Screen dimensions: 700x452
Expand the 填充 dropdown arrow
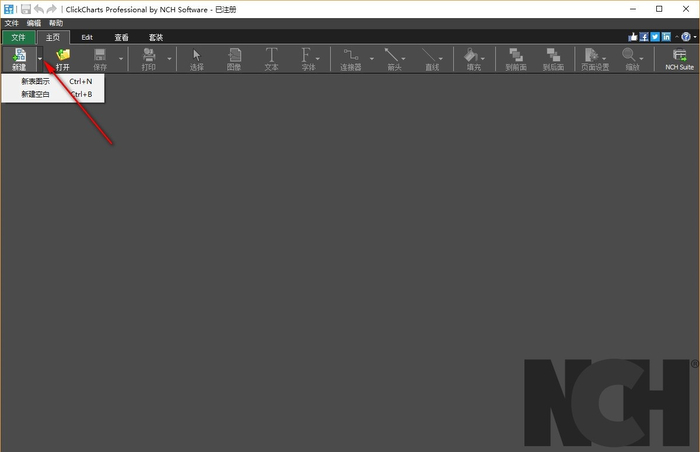pos(483,59)
